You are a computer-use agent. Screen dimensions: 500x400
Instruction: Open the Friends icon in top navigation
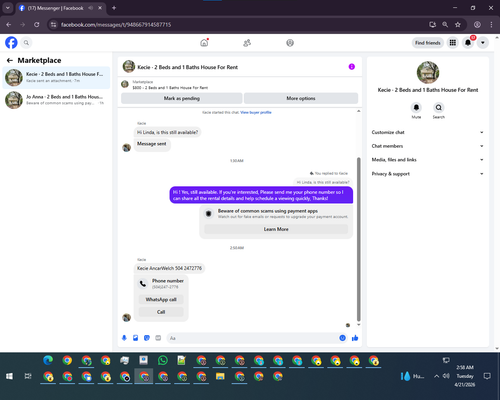(247, 43)
